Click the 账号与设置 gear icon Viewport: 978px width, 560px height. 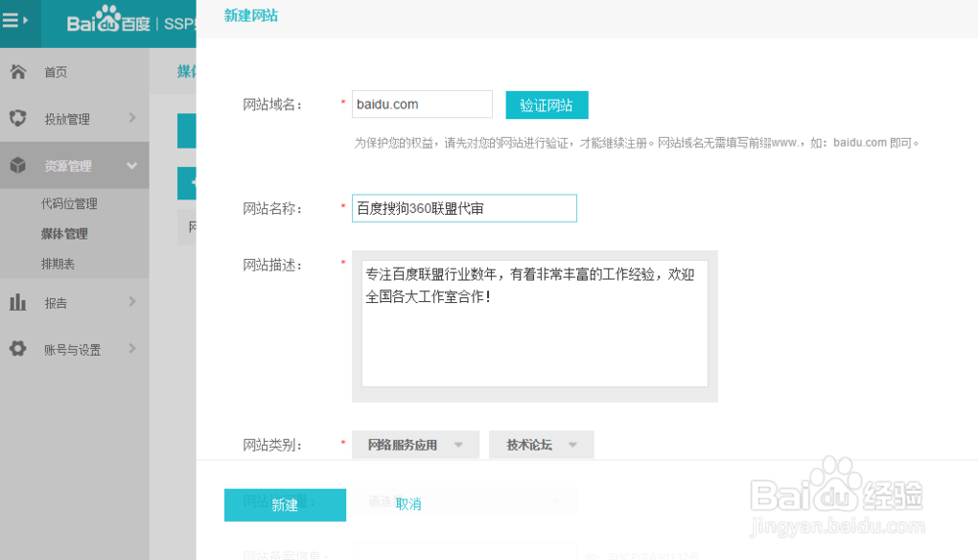tap(18, 349)
